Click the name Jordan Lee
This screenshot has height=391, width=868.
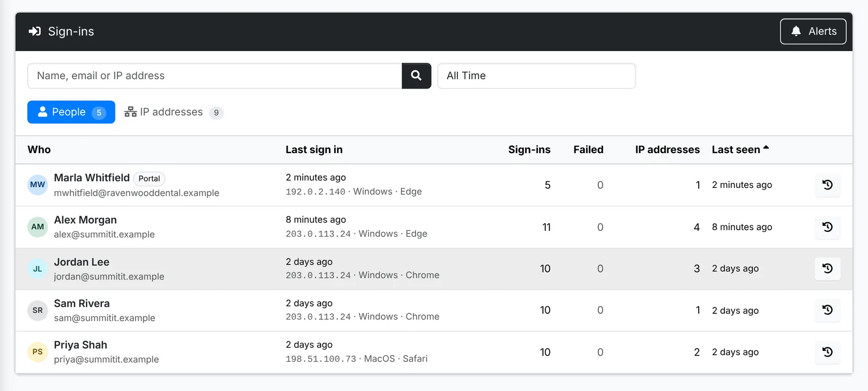coord(81,262)
